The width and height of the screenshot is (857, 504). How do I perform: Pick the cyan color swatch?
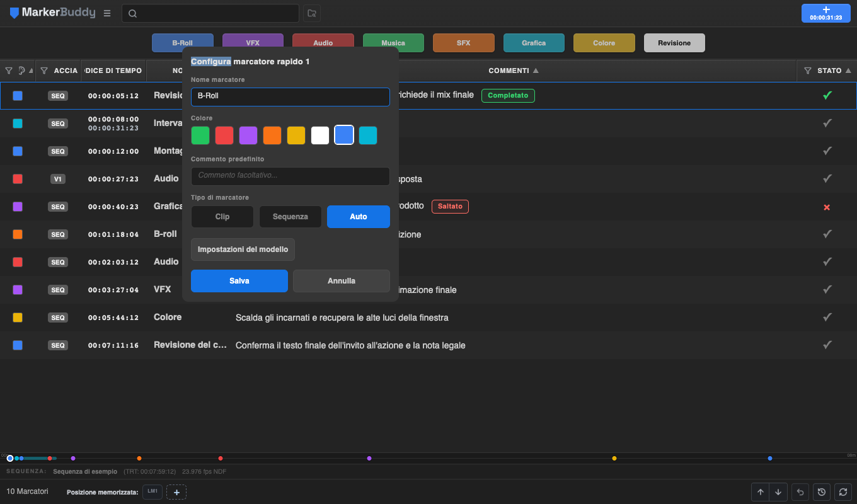[x=368, y=135]
